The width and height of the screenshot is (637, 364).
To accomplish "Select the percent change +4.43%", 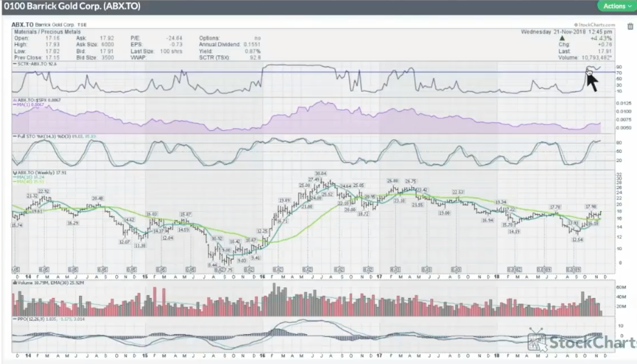I will [602, 38].
